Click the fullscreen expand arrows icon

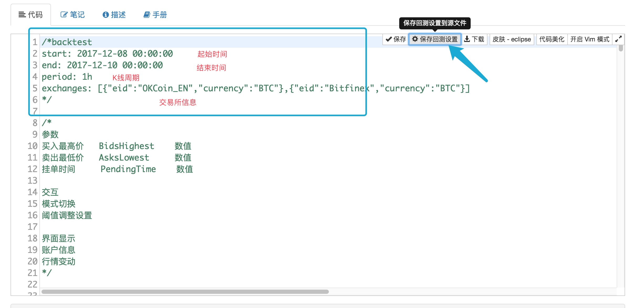click(618, 39)
